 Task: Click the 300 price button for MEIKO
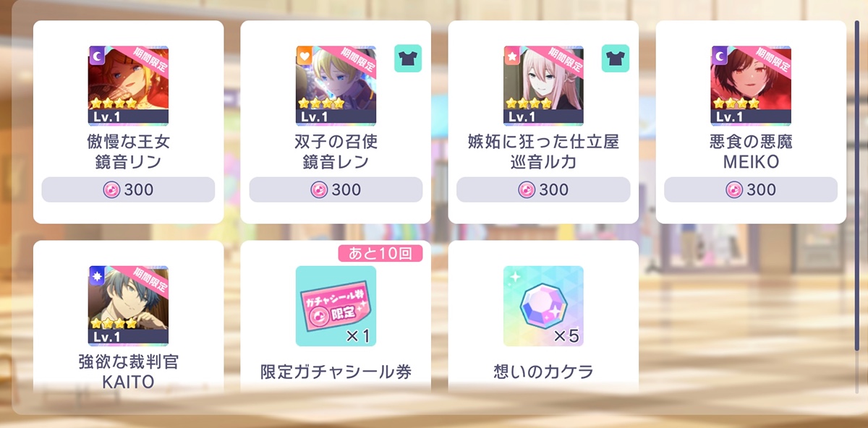(751, 189)
